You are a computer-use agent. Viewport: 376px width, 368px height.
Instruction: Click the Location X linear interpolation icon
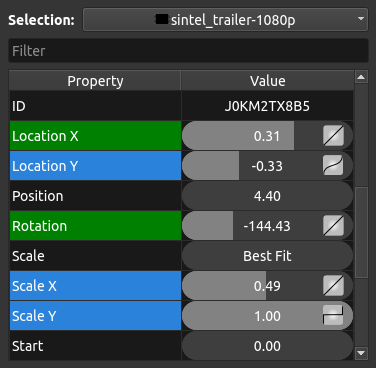(333, 136)
